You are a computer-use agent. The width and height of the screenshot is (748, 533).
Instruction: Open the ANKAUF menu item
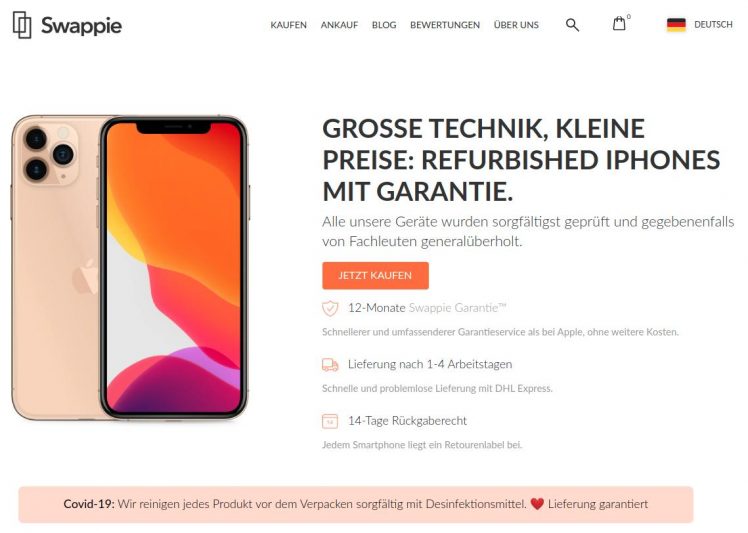[339, 25]
